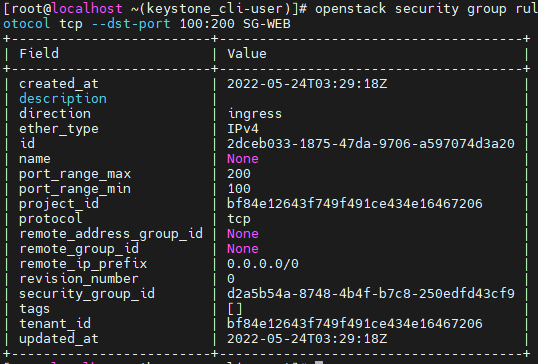Viewport: 538px width, 364px height.
Task: Click the IPv4 ether_type value
Action: pos(243,129)
